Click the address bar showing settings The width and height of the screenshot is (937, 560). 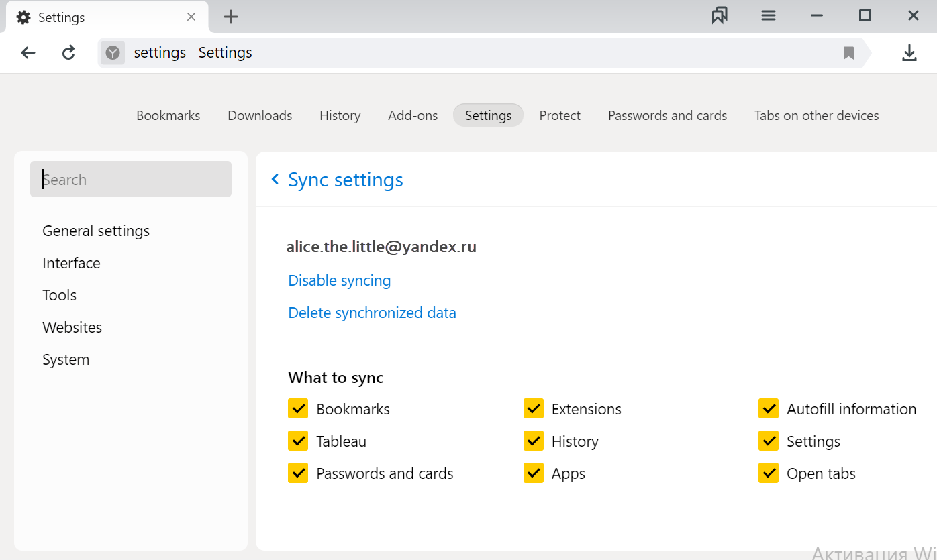483,53
